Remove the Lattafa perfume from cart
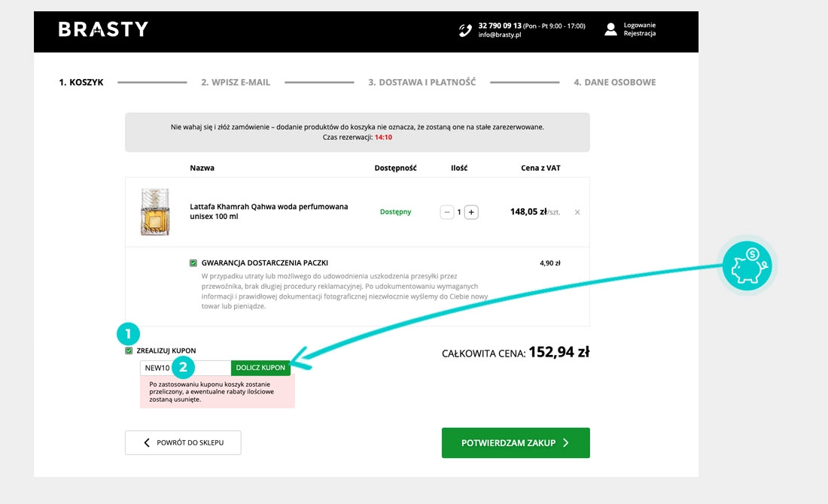 pyautogui.click(x=577, y=212)
